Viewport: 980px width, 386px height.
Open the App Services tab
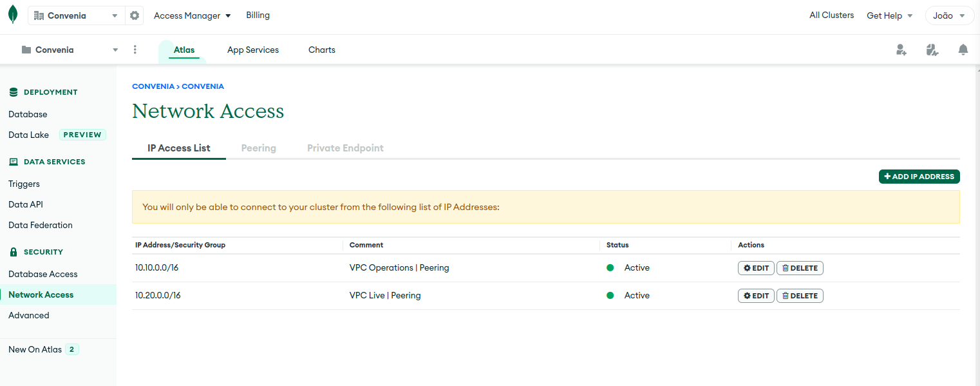pyautogui.click(x=252, y=50)
